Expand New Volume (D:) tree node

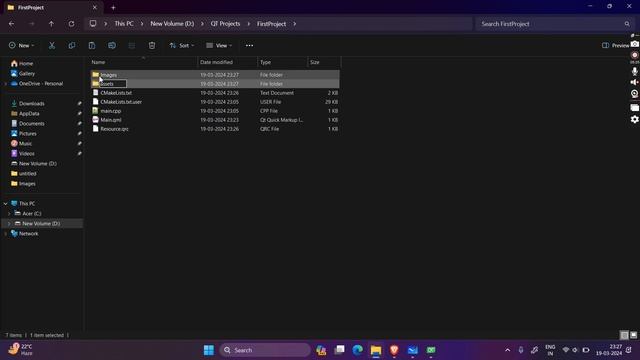point(9,224)
